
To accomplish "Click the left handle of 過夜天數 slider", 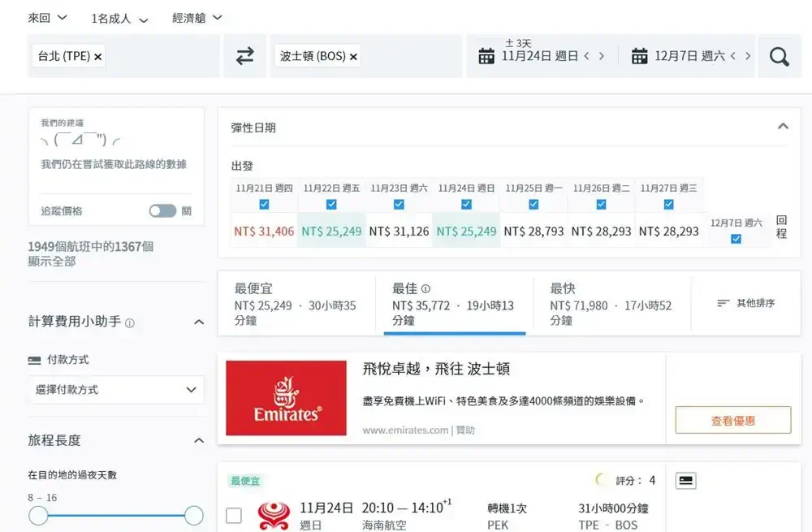I will [x=38, y=516].
